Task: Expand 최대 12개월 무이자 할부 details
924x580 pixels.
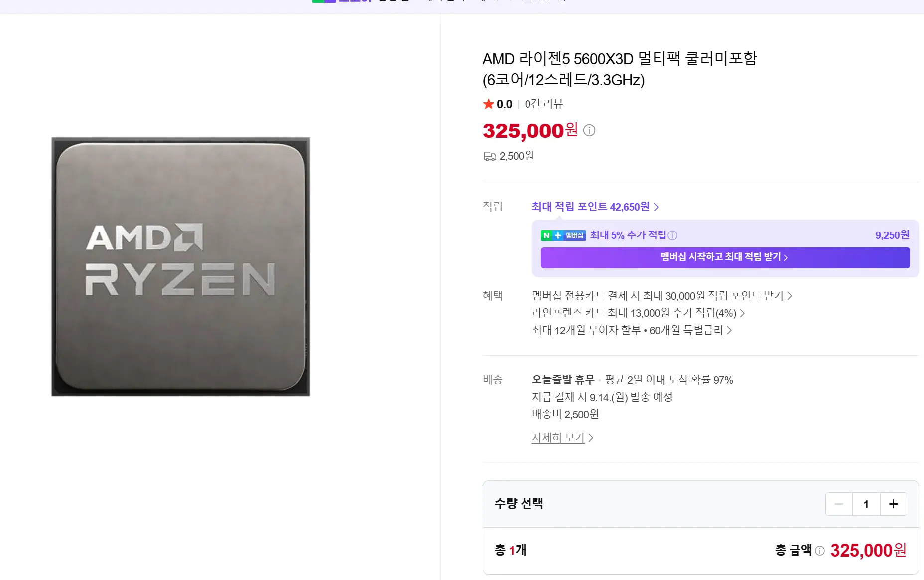Action: click(632, 330)
